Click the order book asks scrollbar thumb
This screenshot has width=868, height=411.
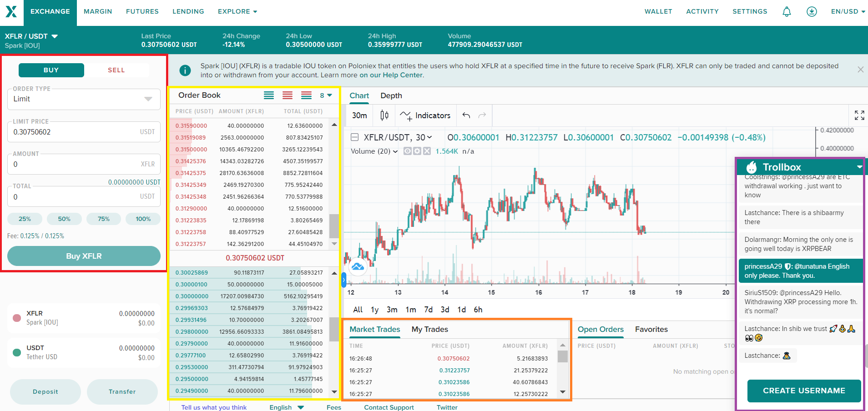click(x=334, y=226)
